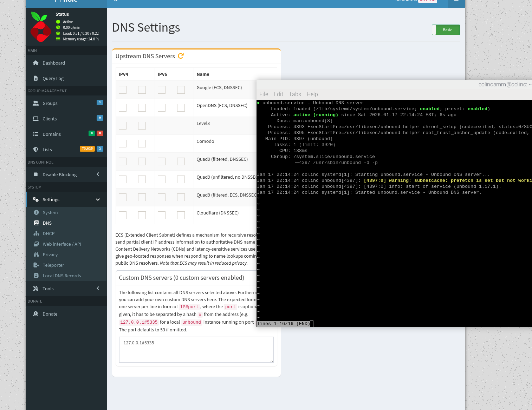Image resolution: width=532 pixels, height=410 pixels.
Task: Go to DHCP settings page
Action: point(48,233)
